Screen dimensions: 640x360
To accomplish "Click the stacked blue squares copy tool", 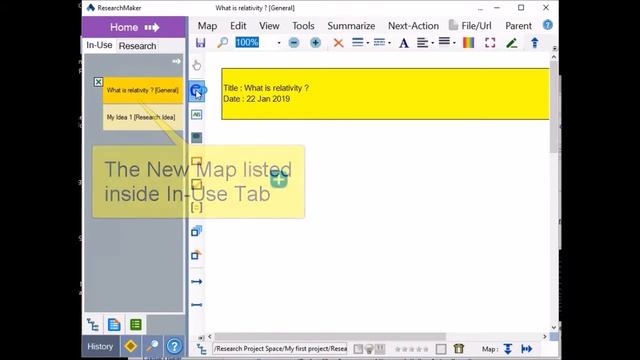I will pos(196,231).
